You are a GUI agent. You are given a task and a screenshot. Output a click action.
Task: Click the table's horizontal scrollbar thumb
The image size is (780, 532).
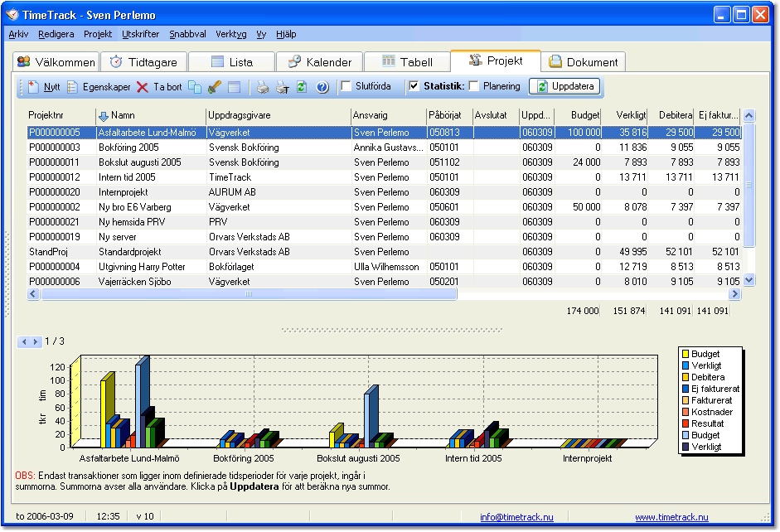(x=249, y=294)
